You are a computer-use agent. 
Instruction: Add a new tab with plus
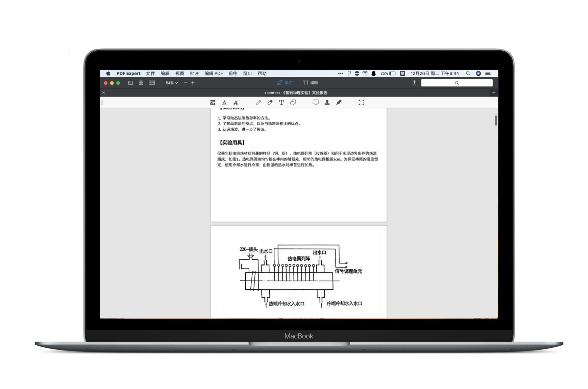pos(494,93)
